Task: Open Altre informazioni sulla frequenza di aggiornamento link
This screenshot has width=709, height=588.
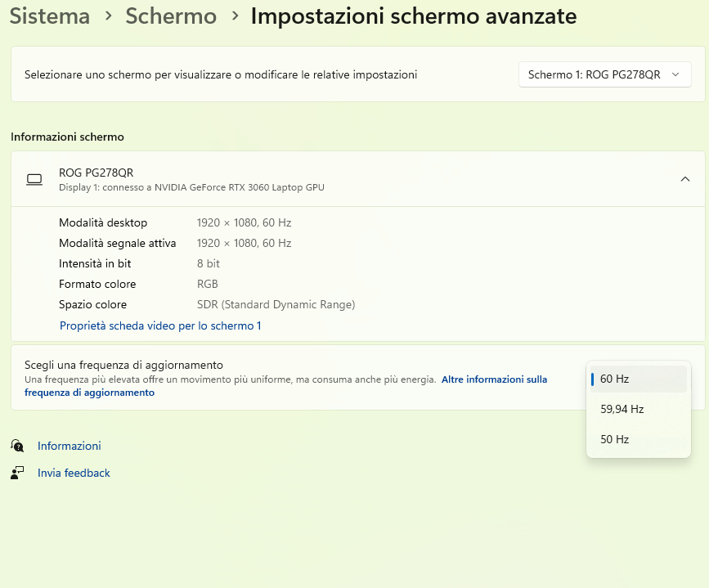Action: pos(285,386)
